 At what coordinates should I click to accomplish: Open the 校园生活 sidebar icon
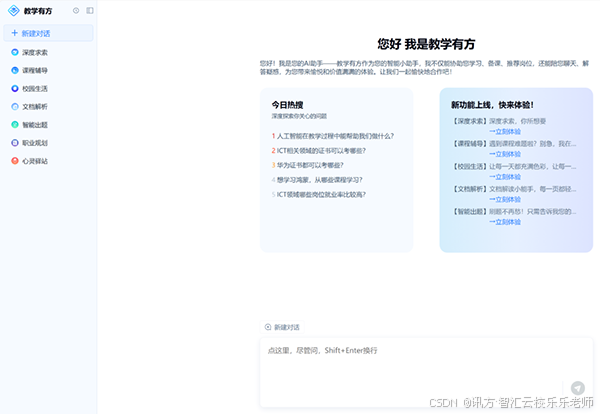(15, 89)
